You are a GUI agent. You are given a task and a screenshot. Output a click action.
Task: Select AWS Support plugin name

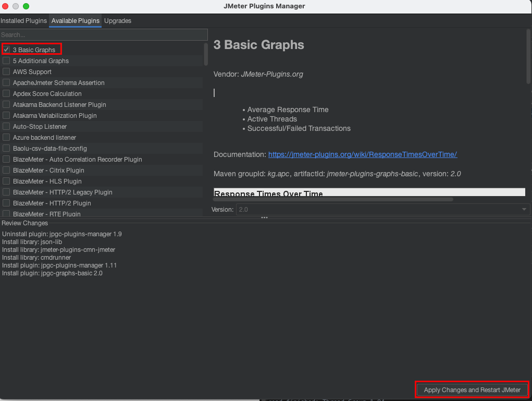click(32, 71)
